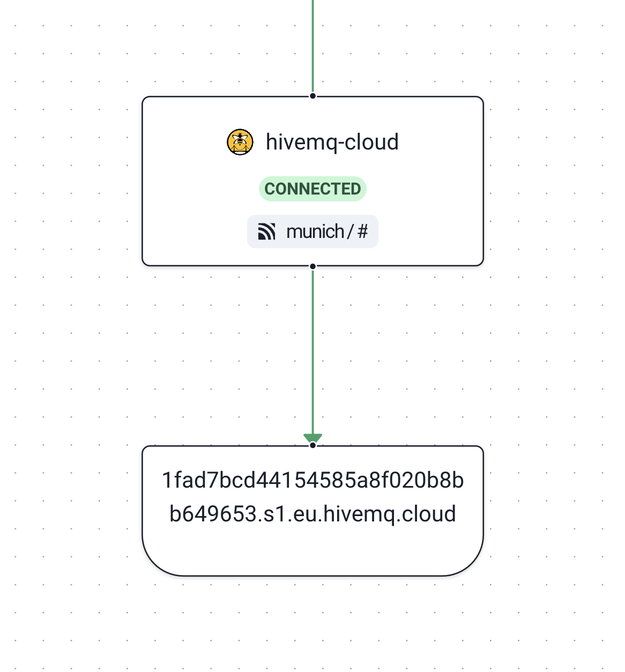Click the HiveMQ bee logo icon

[x=240, y=142]
